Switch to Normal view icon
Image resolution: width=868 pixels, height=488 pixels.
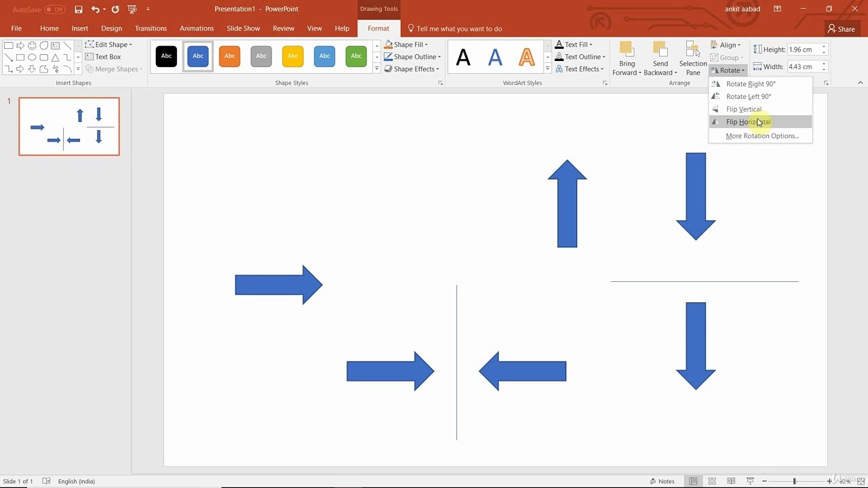pos(693,481)
